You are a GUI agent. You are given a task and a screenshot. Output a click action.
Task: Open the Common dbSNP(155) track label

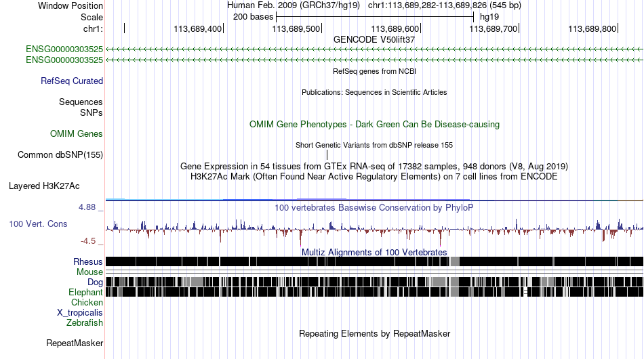60,154
